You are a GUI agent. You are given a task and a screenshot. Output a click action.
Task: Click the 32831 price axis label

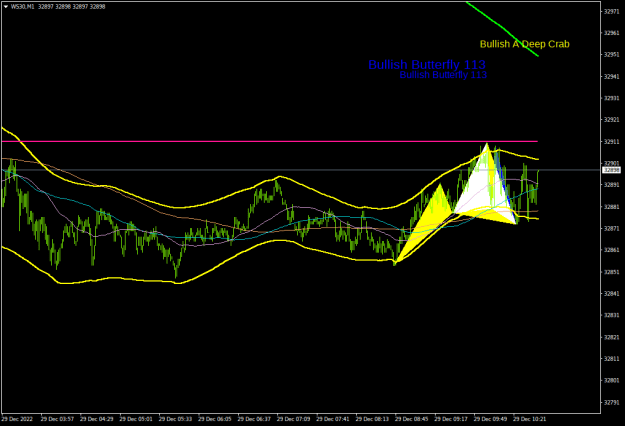point(611,315)
